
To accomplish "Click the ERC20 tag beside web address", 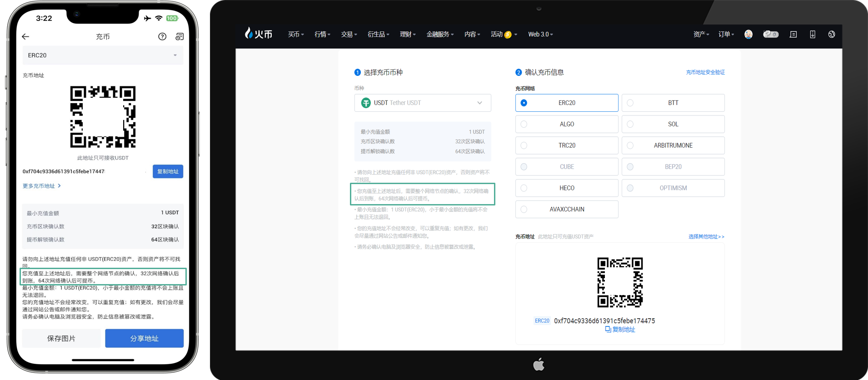I will pyautogui.click(x=542, y=321).
